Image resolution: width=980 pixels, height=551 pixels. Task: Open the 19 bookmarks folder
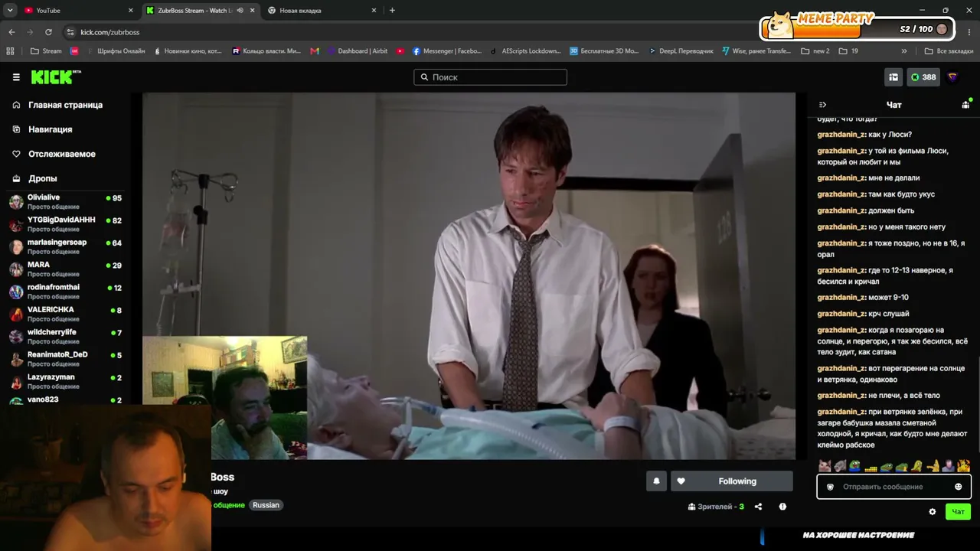848,51
